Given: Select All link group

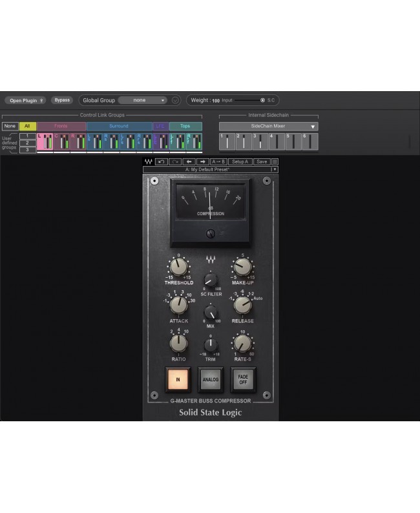Looking at the screenshot, I should [x=28, y=126].
